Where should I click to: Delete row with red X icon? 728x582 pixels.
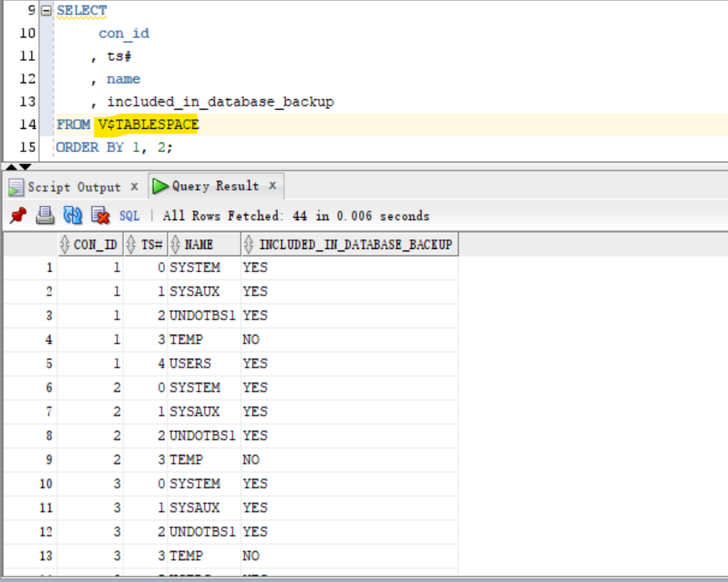pyautogui.click(x=100, y=215)
